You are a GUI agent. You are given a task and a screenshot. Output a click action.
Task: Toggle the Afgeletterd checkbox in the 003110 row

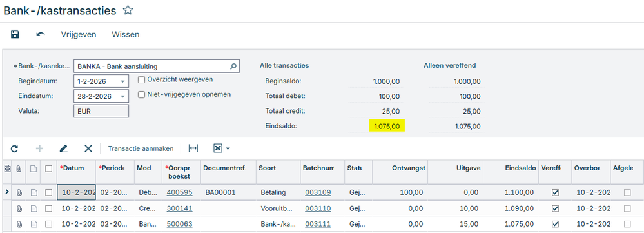[x=627, y=208]
